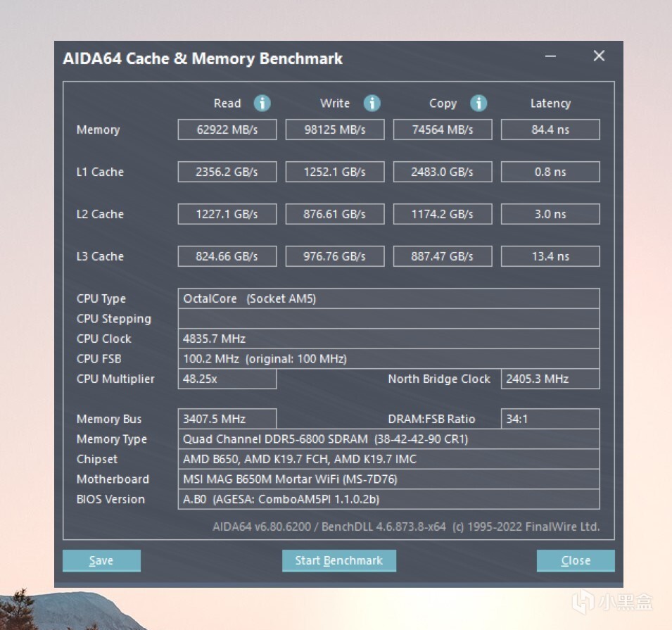Click BIOS Version field A.B0 AGESA
The height and width of the screenshot is (630, 672).
tap(388, 500)
